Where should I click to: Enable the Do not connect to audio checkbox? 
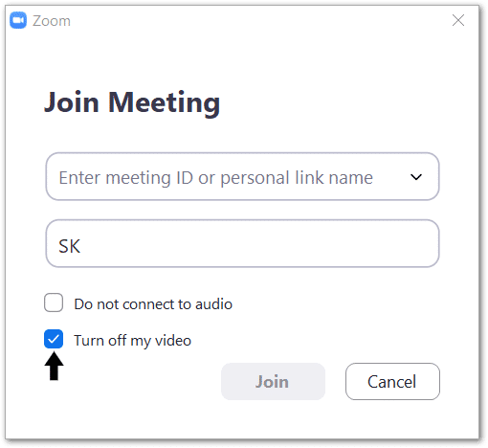coord(54,302)
